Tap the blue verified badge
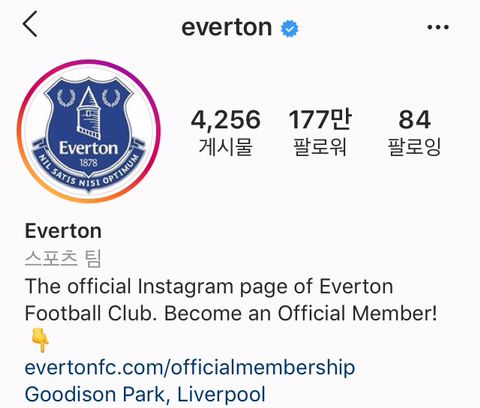 (x=289, y=29)
